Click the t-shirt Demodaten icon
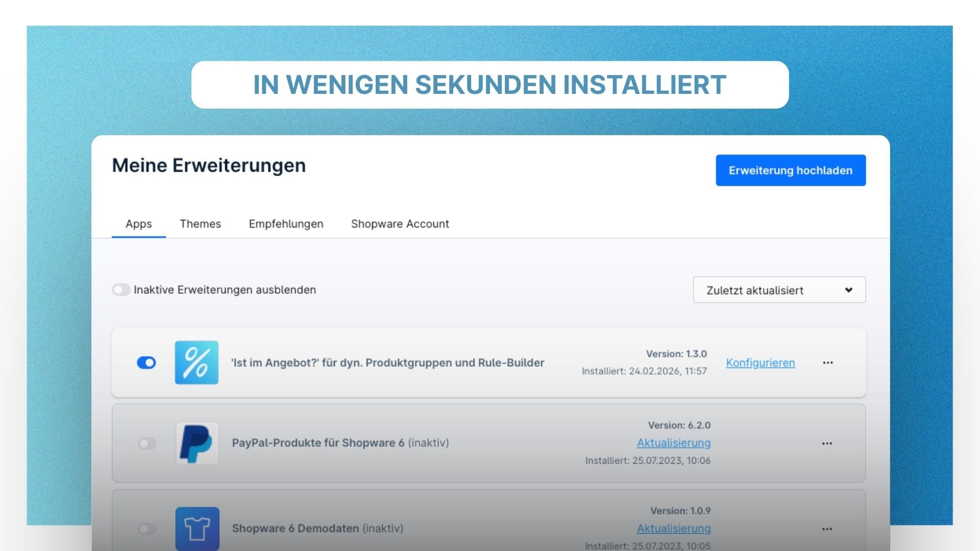The height and width of the screenshot is (551, 980). 197,529
